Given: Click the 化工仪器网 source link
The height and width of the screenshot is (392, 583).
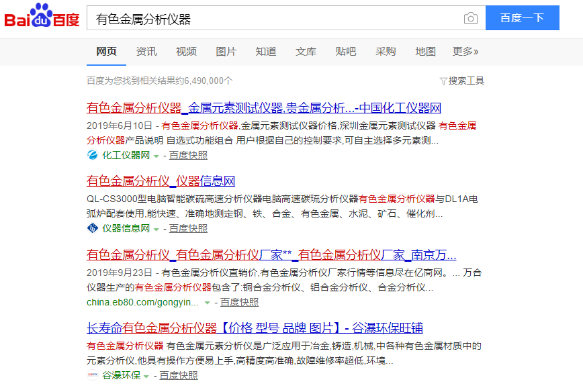Looking at the screenshot, I should pos(126,155).
